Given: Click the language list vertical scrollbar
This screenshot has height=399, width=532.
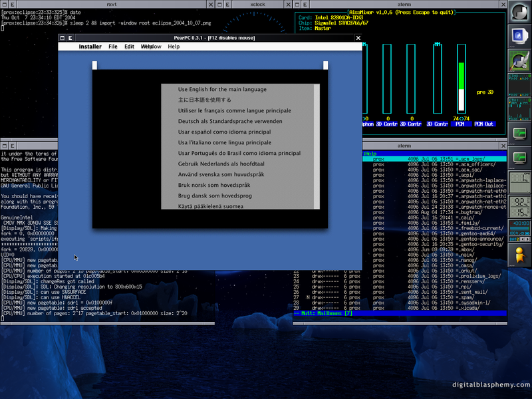Looking at the screenshot, I should [317, 146].
